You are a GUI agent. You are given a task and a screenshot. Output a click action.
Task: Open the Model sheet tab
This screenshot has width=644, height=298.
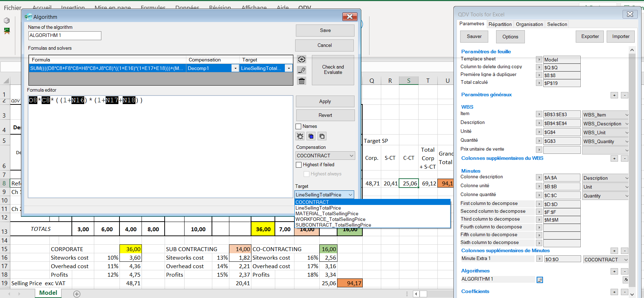pyautogui.click(x=48, y=293)
